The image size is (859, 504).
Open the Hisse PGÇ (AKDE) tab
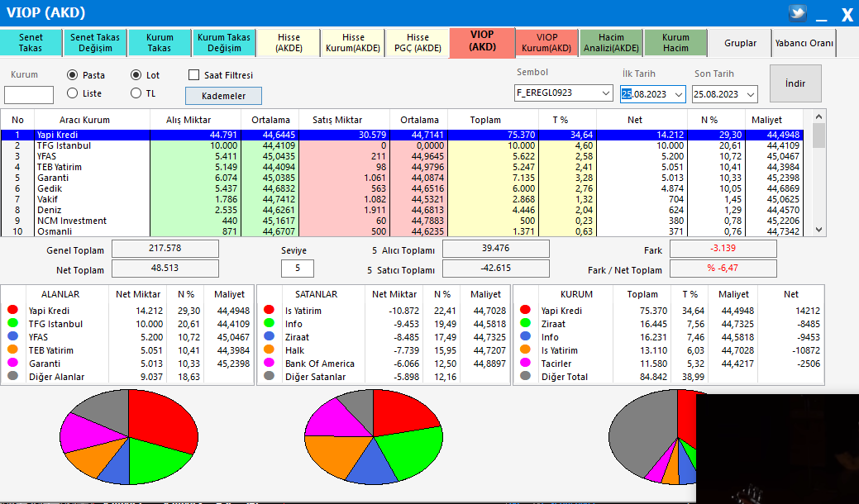(x=418, y=43)
